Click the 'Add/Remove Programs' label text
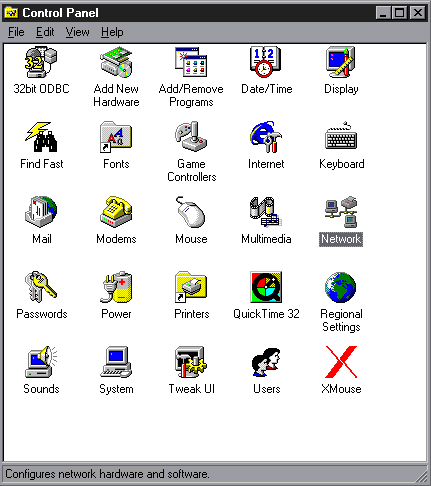Image resolution: width=431 pixels, height=486 pixels. click(191, 95)
